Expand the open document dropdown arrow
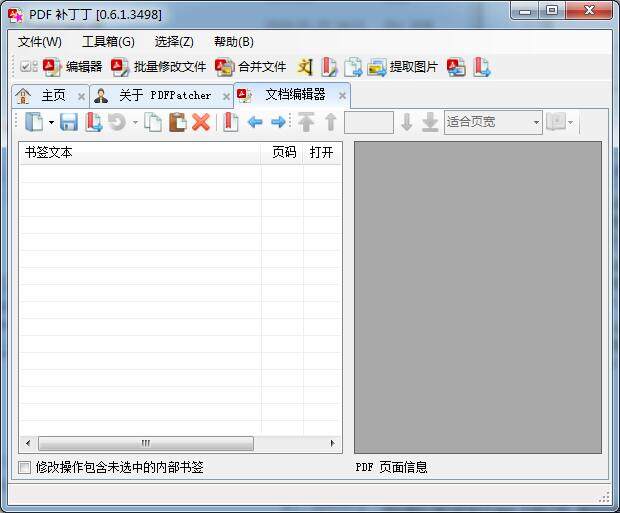The width and height of the screenshot is (620, 513). tap(51, 122)
